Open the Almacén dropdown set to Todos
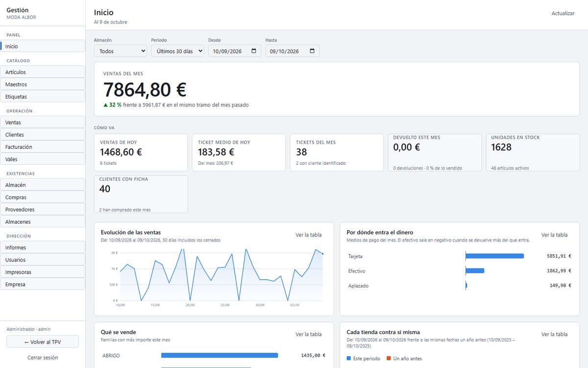 (120, 51)
